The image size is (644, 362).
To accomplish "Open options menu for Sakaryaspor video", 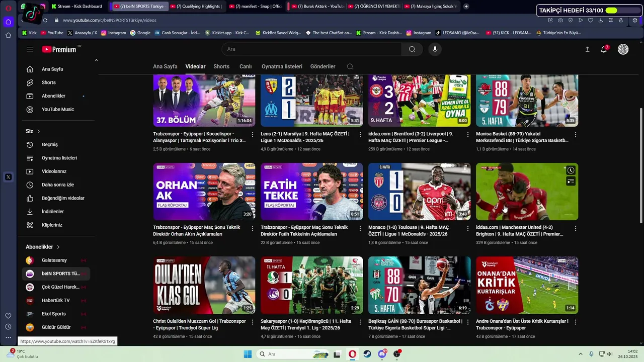I will pyautogui.click(x=360, y=322).
